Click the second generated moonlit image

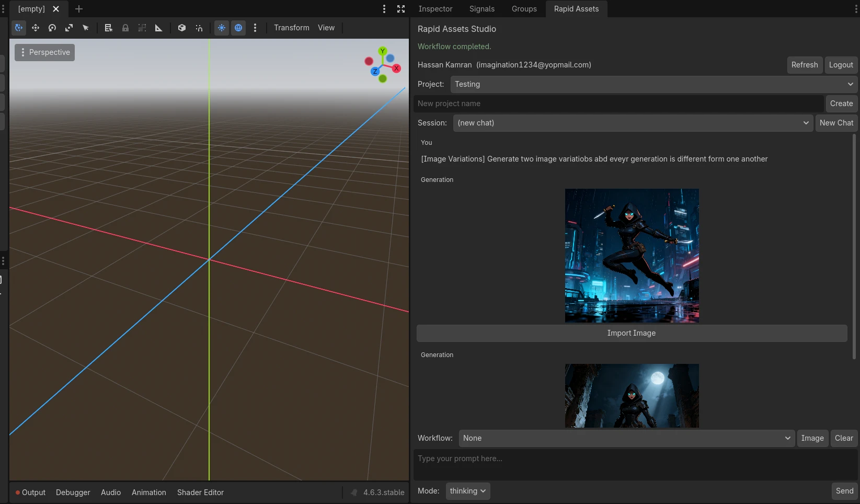[x=632, y=396]
